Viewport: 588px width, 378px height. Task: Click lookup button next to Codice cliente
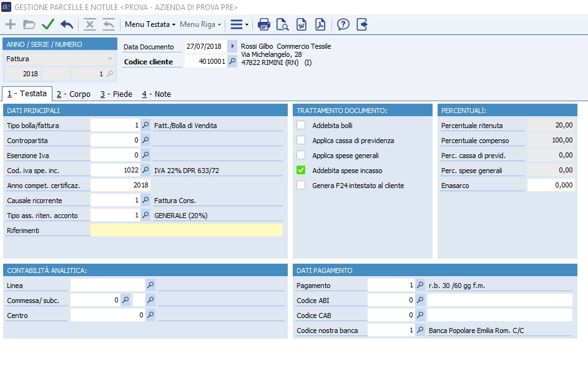[x=232, y=61]
